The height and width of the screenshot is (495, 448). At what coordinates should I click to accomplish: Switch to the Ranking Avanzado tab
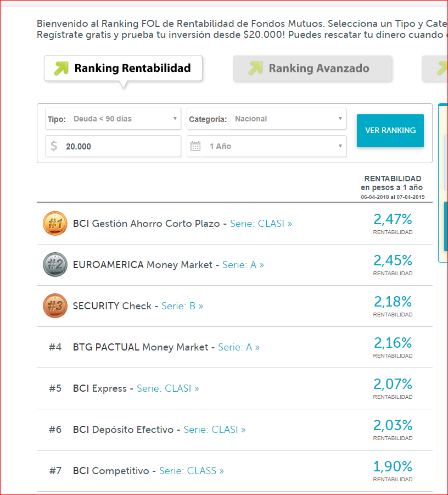(312, 69)
